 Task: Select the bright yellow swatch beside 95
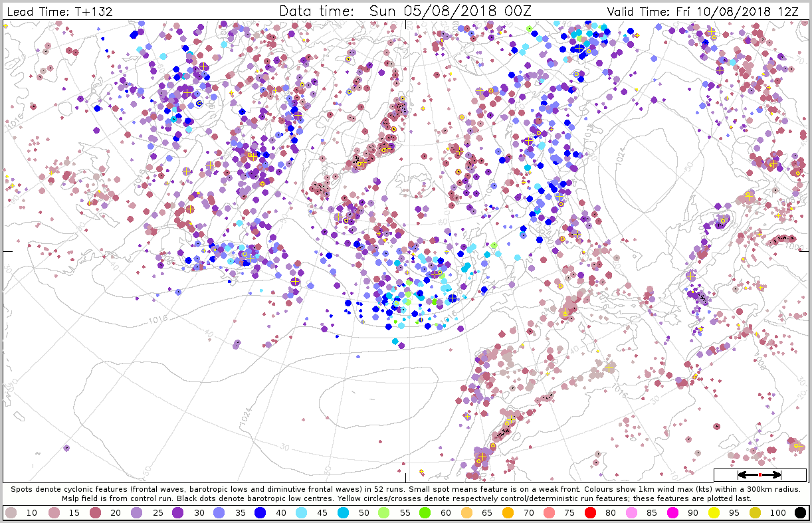[x=715, y=513]
